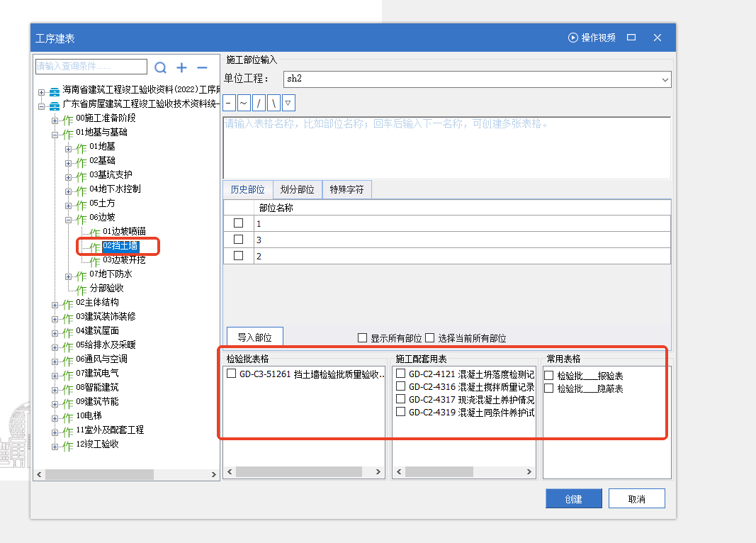This screenshot has height=543, width=756.
Task: Tick GD-C3-51261 挡土墙检验批 checkbox
Action: pyautogui.click(x=231, y=374)
